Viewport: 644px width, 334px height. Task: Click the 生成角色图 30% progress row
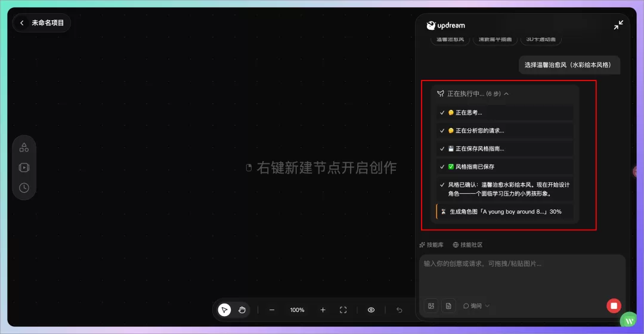click(x=505, y=212)
